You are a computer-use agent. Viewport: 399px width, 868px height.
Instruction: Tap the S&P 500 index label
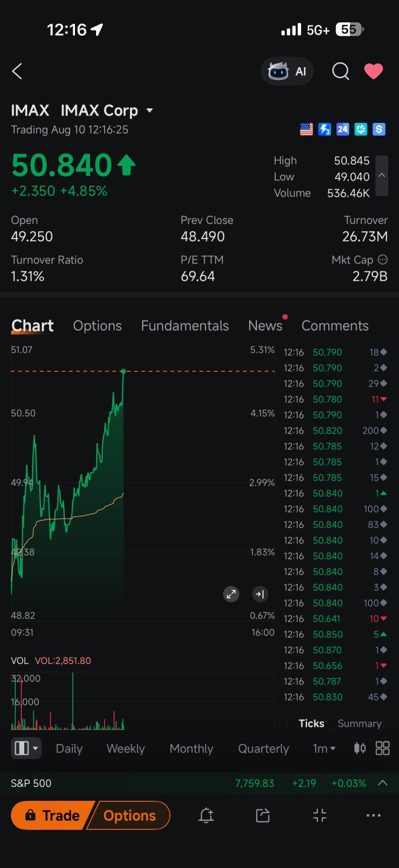(x=31, y=783)
